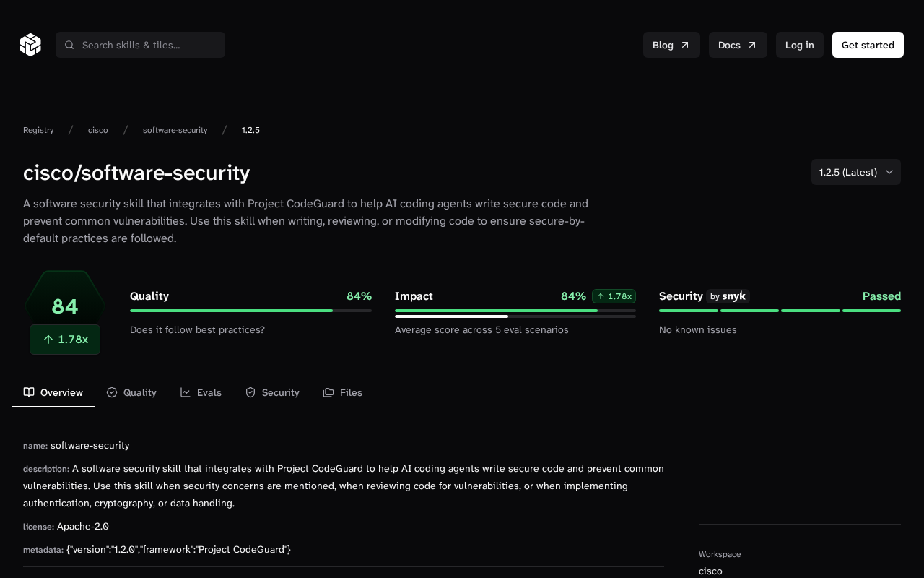Click the hexagon score badge 84
The image size is (924, 578).
coord(65,306)
